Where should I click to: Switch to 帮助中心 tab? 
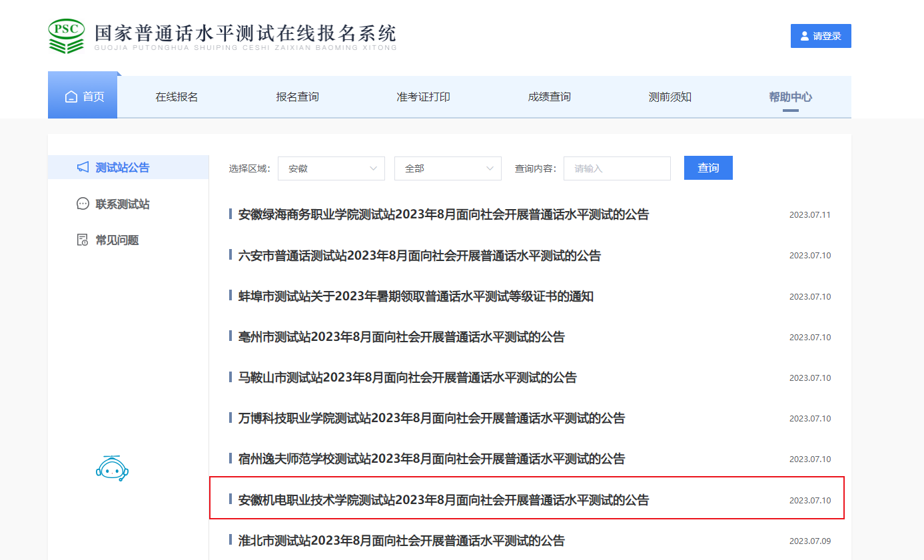790,97
